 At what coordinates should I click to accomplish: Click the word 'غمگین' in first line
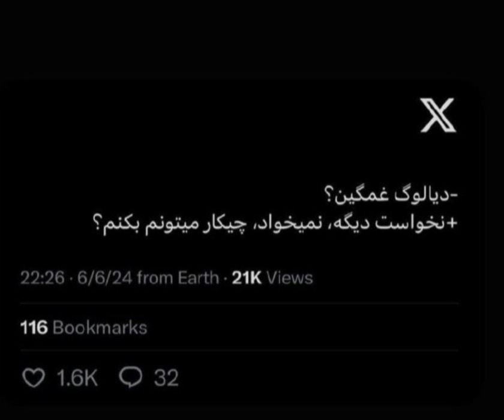(x=362, y=196)
